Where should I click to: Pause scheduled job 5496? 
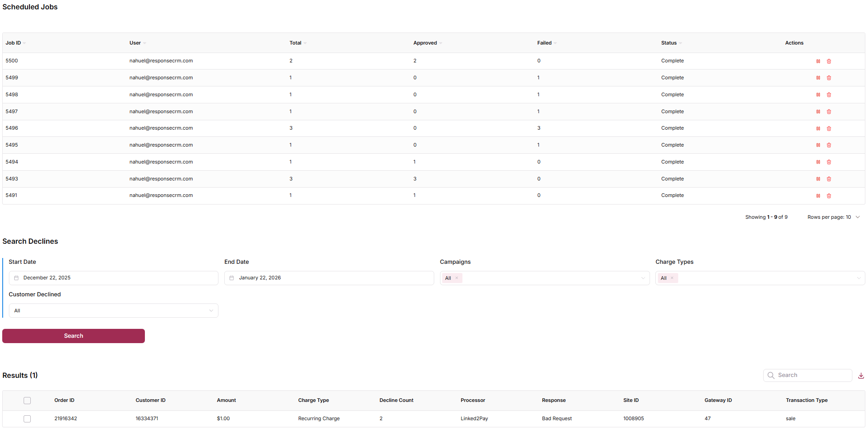[x=818, y=129]
